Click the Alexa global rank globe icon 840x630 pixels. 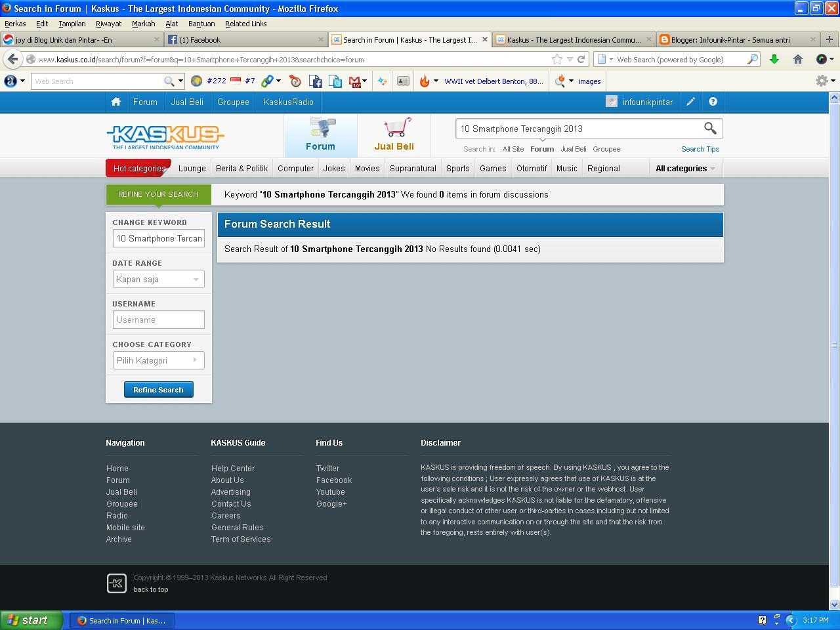(x=196, y=81)
